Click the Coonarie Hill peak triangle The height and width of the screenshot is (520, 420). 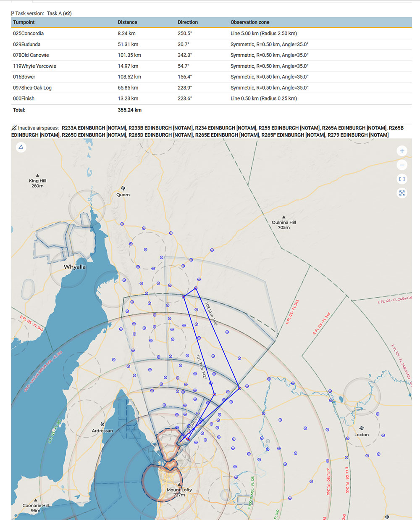pyautogui.click(x=36, y=500)
